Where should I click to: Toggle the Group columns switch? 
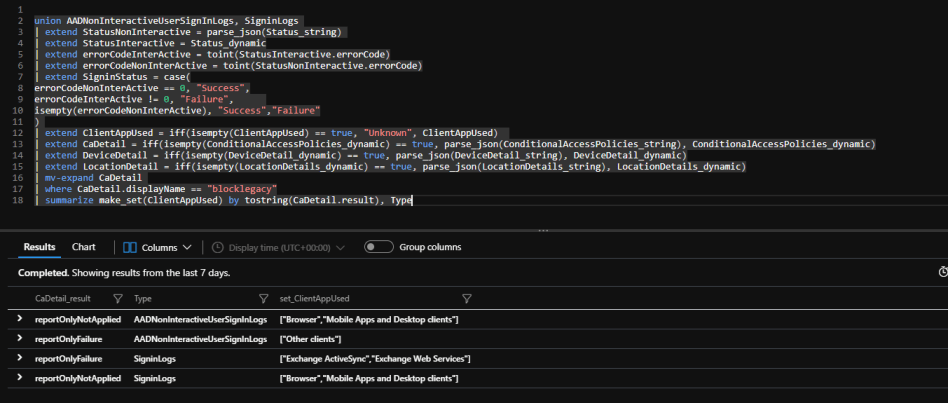pyautogui.click(x=378, y=247)
